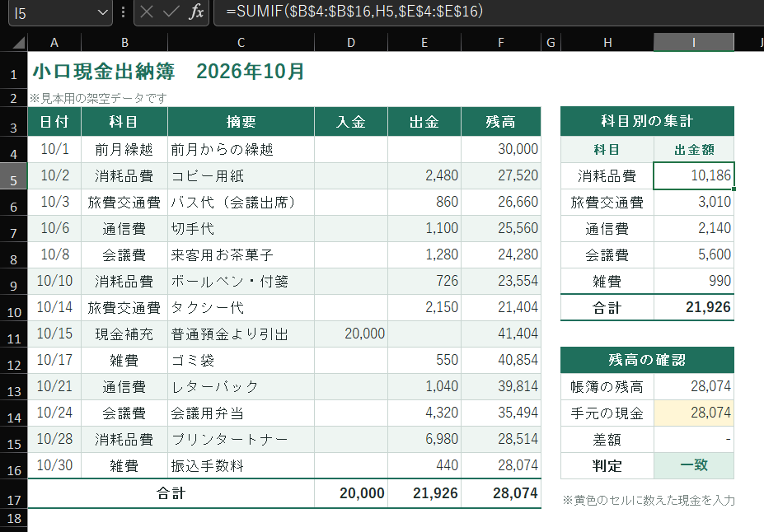Click the 残高 header cell
This screenshot has width=764, height=532.
click(x=501, y=122)
